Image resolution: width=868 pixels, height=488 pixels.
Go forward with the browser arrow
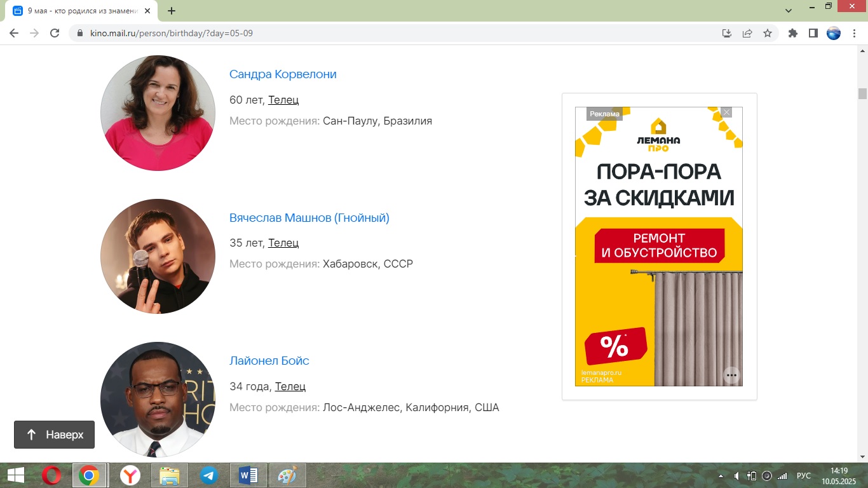click(x=34, y=33)
